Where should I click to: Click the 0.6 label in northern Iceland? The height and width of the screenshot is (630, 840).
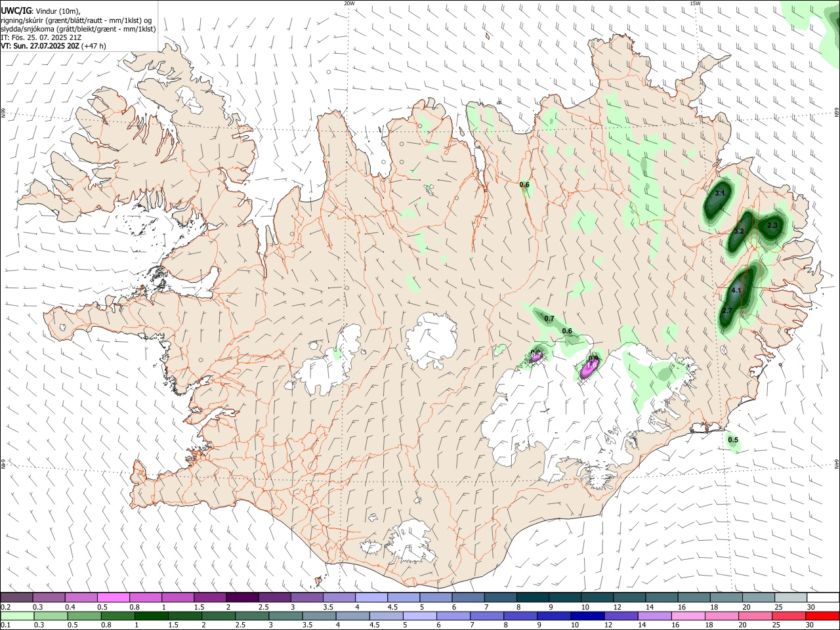click(524, 184)
